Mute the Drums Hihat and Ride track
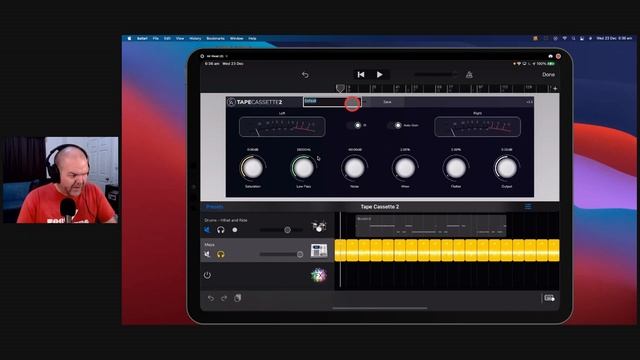The width and height of the screenshot is (640, 360). coord(207,230)
